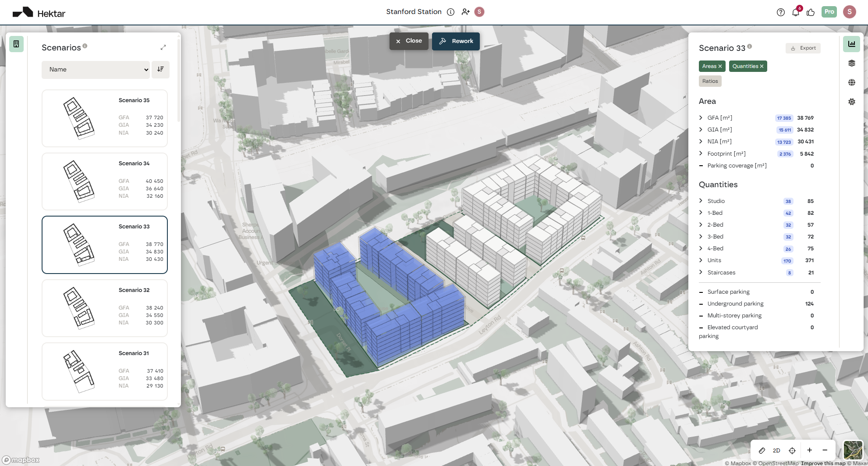This screenshot has width=868, height=466.
Task: Expand the Scenarios panel
Action: pyautogui.click(x=163, y=47)
